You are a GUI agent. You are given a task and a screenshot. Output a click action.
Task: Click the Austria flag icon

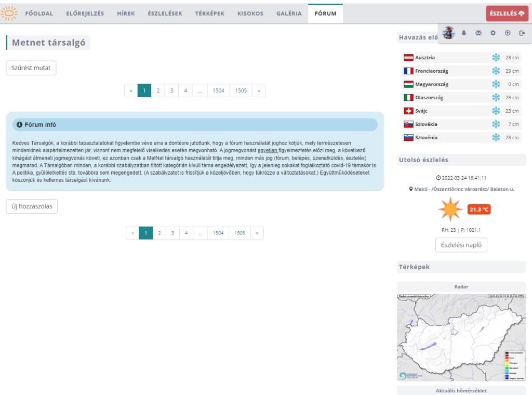408,58
